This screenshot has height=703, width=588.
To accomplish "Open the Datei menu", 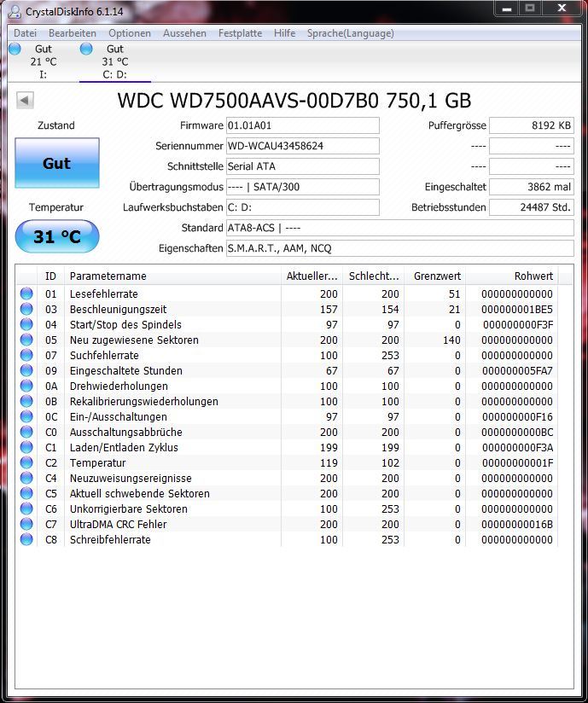I will pos(25,33).
